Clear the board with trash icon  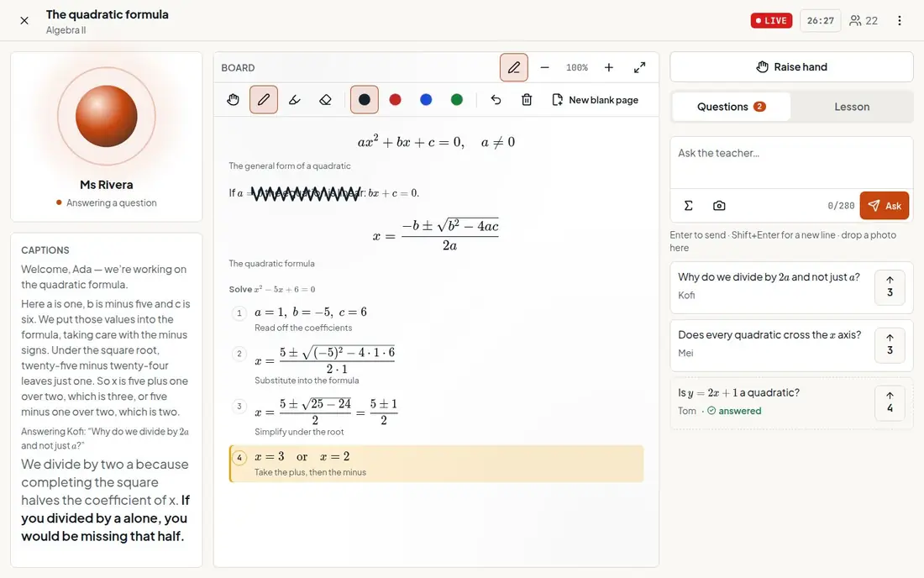[x=527, y=100]
